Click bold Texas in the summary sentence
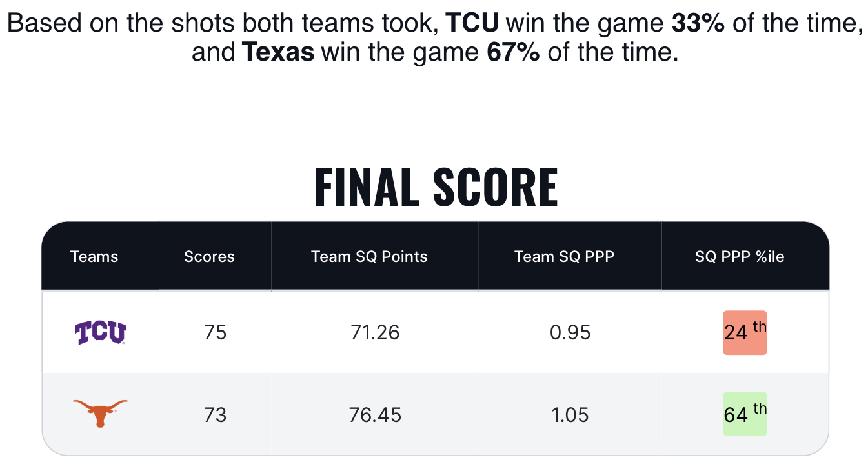Screen dimensions: 868x471 click(278, 52)
